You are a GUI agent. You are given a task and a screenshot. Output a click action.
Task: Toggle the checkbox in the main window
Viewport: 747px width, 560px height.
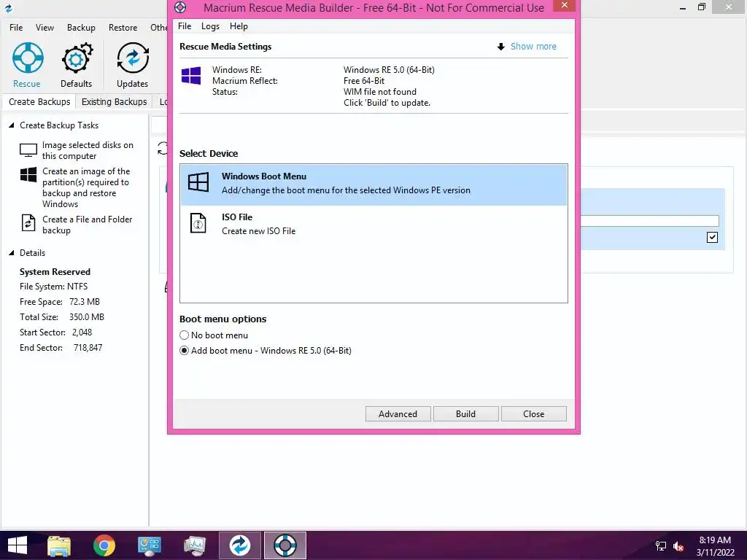click(x=712, y=237)
